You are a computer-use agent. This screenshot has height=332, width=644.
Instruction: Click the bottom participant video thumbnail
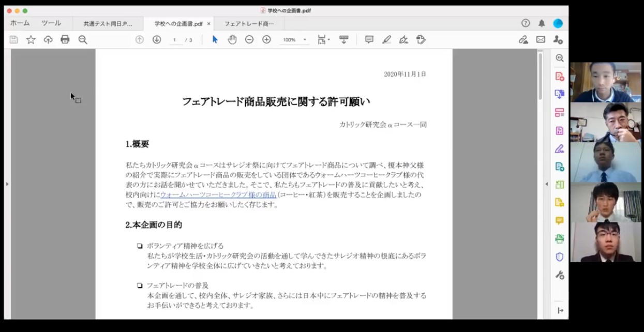pyautogui.click(x=606, y=242)
